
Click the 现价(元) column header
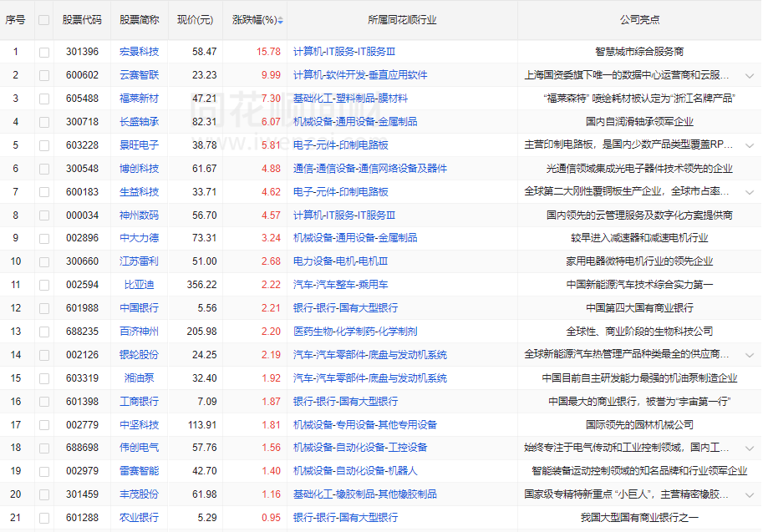[x=195, y=20]
